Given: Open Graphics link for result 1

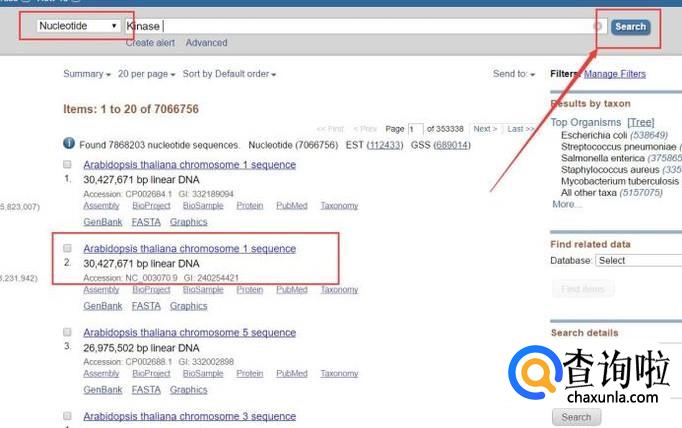Looking at the screenshot, I should click(189, 222).
